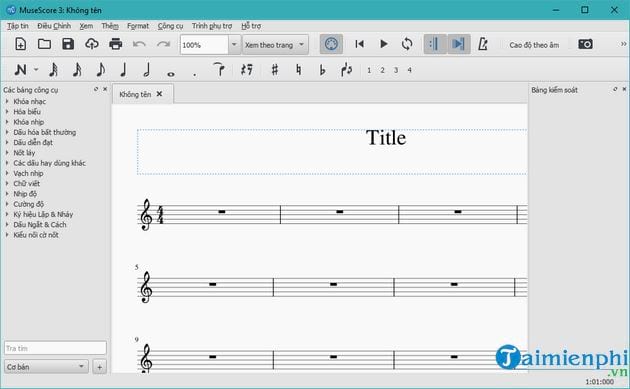Screen dimensions: 630x389
Task: Upload the score with the cloud icon
Action: [x=92, y=44]
